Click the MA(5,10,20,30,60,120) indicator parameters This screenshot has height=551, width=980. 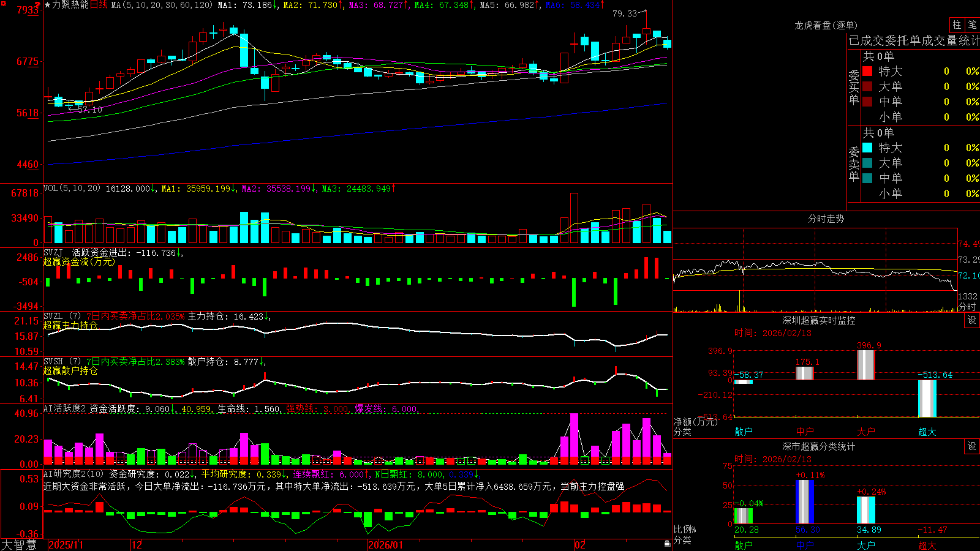coord(162,5)
